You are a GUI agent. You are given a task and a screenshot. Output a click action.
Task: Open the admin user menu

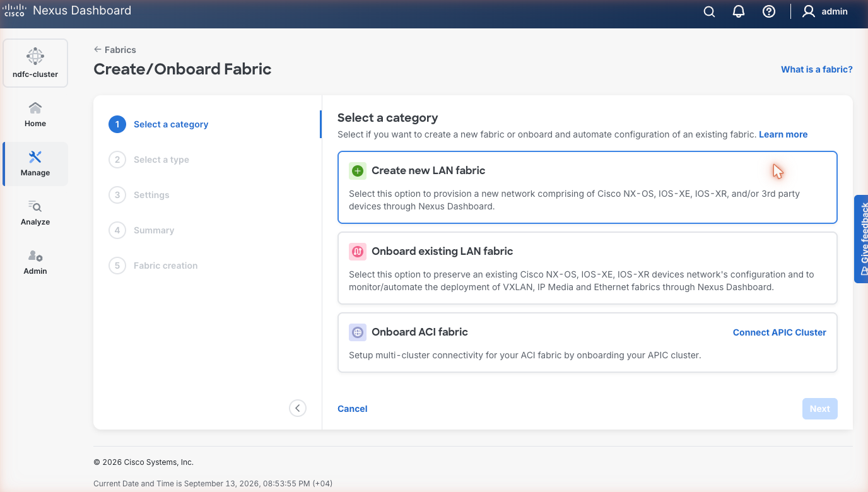point(824,11)
